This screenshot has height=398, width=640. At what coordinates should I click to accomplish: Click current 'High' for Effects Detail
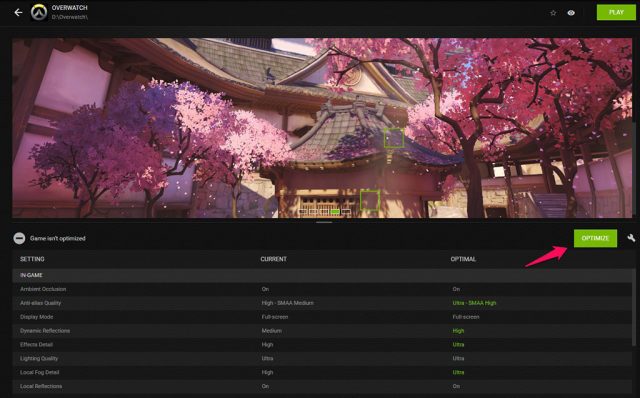[267, 345]
